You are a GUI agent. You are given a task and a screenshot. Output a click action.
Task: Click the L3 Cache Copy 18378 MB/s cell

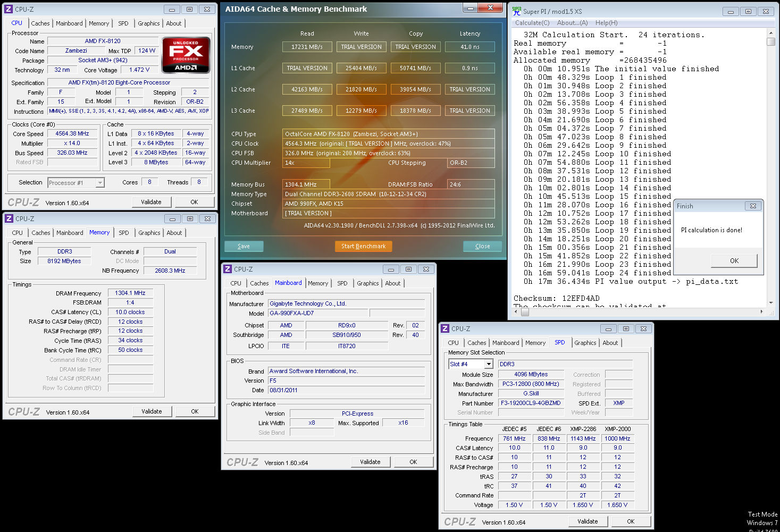(x=416, y=111)
